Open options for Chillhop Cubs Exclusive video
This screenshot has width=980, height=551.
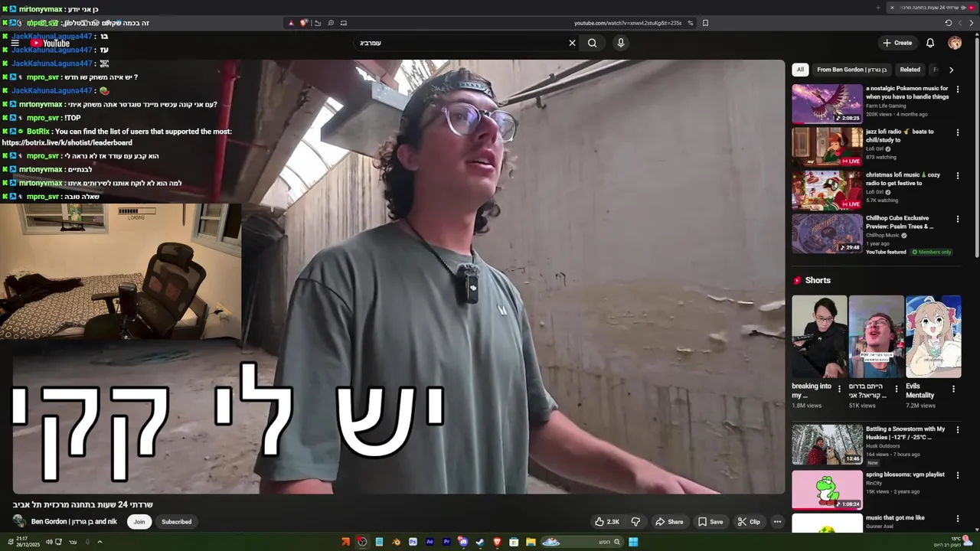coord(957,219)
